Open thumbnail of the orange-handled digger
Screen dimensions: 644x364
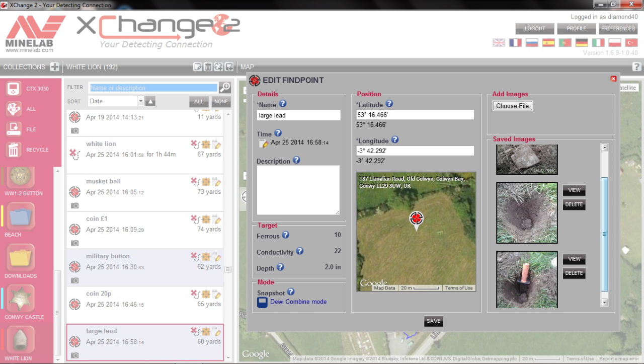pos(527,279)
